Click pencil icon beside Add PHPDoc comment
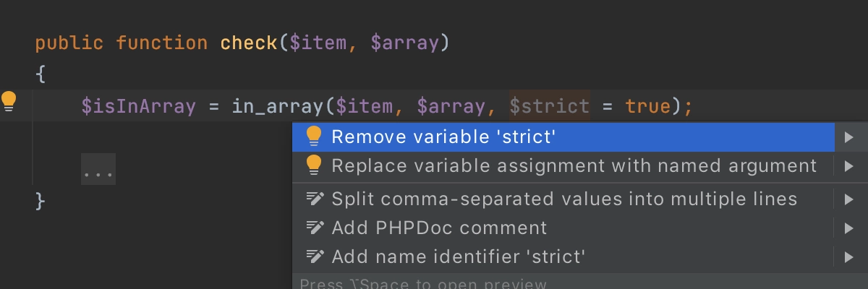This screenshot has height=289, width=868. (x=315, y=228)
